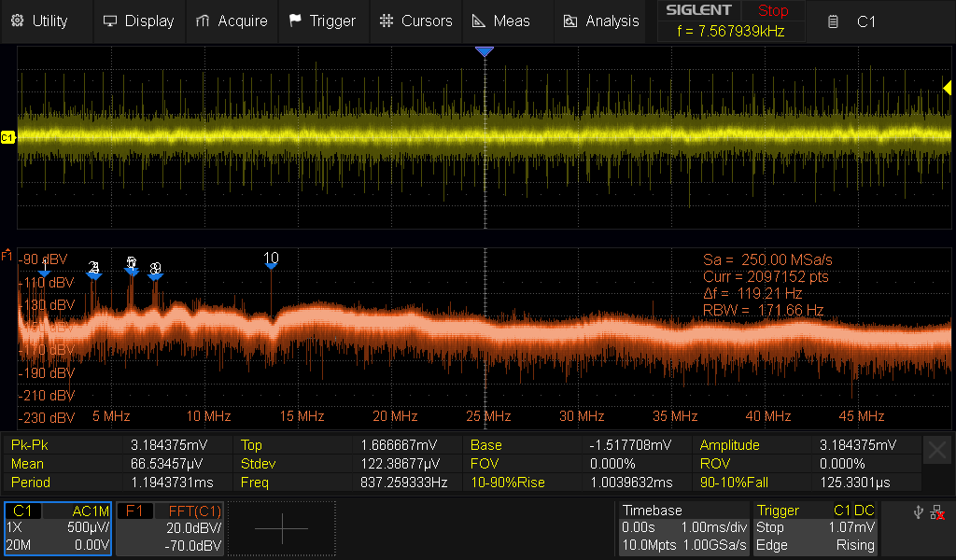Image resolution: width=956 pixels, height=560 pixels.
Task: Open the Timebase settings box
Action: tap(683, 528)
